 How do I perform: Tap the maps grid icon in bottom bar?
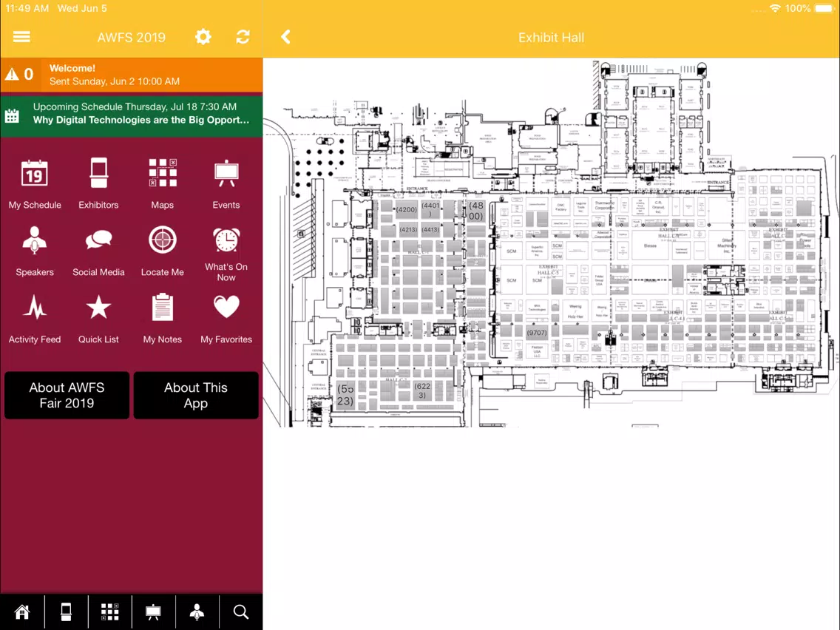click(x=110, y=612)
